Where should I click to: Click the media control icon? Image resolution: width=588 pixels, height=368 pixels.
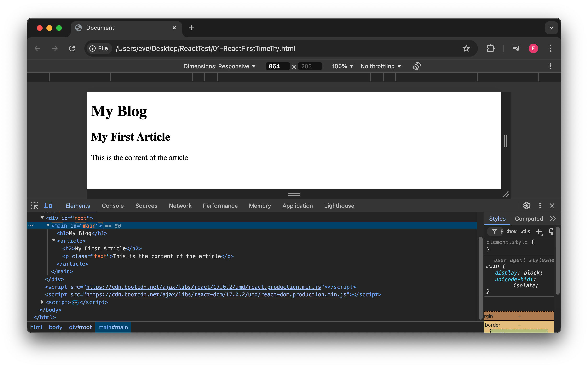tap(516, 48)
